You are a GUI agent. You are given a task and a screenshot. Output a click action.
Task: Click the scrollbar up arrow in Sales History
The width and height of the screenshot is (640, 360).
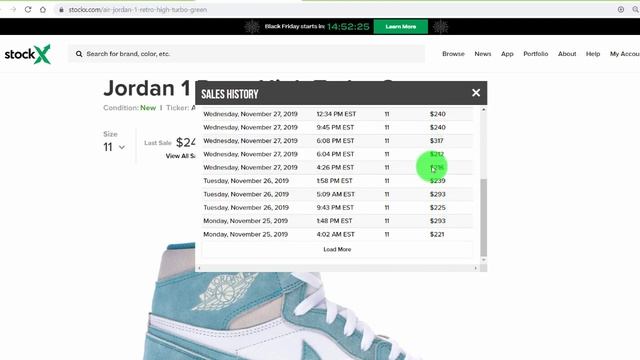point(484,109)
